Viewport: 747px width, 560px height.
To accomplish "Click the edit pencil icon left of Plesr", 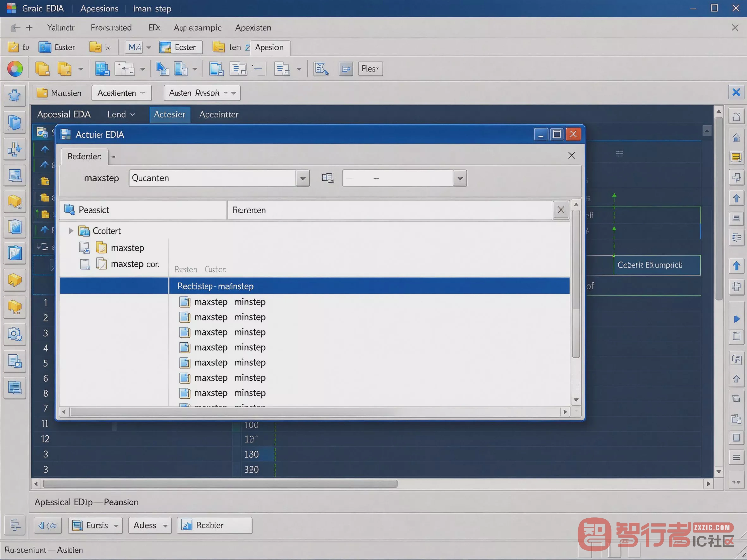I will 321,69.
